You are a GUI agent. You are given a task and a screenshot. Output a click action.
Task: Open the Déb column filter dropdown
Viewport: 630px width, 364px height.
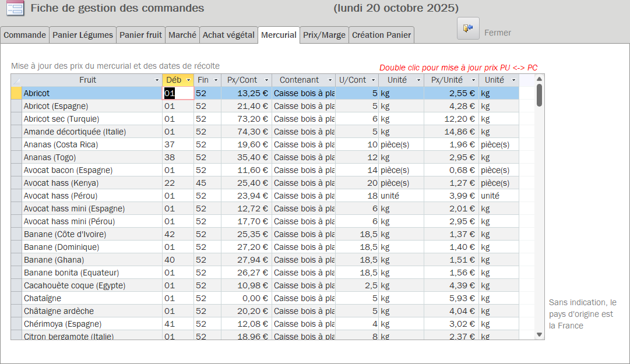tap(188, 80)
